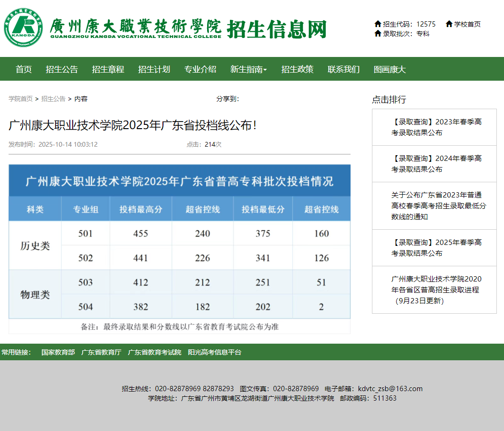Open the 图画康大 menu item
This screenshot has width=504, height=431.
click(x=390, y=69)
